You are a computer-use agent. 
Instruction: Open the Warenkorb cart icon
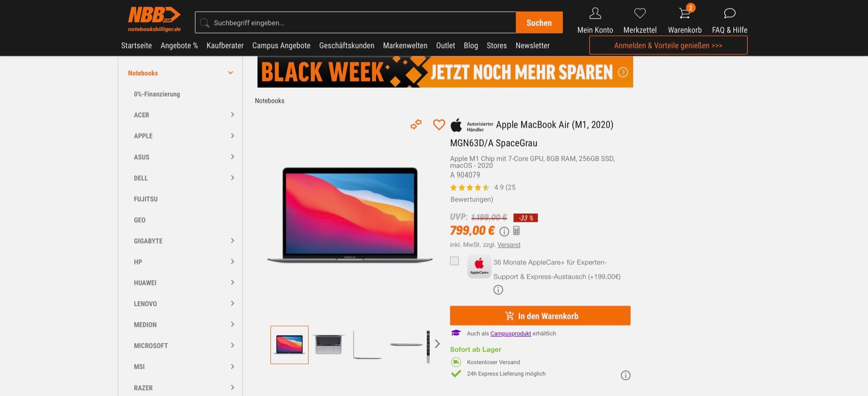[685, 13]
